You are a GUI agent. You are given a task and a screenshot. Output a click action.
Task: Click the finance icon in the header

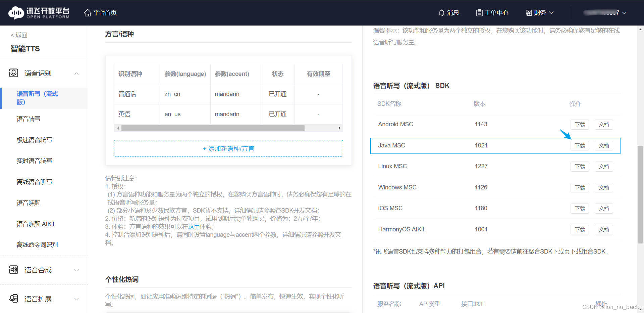click(529, 13)
